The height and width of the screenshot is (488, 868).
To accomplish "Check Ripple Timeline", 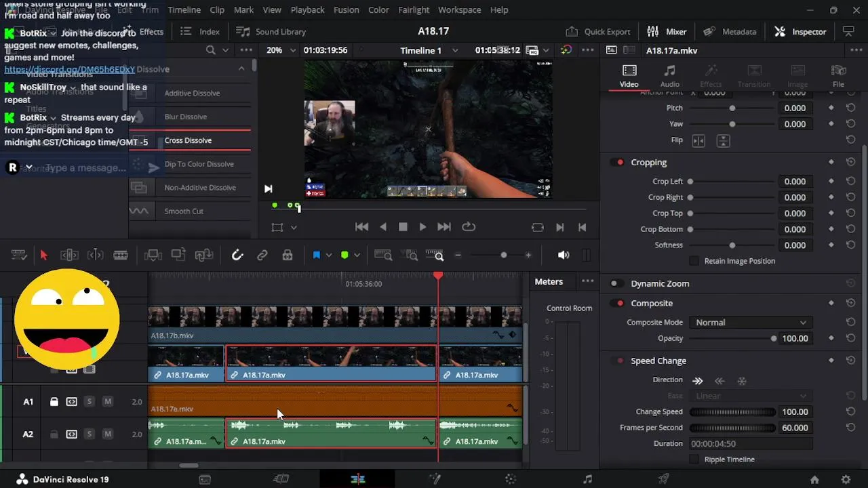I will pos(694,460).
